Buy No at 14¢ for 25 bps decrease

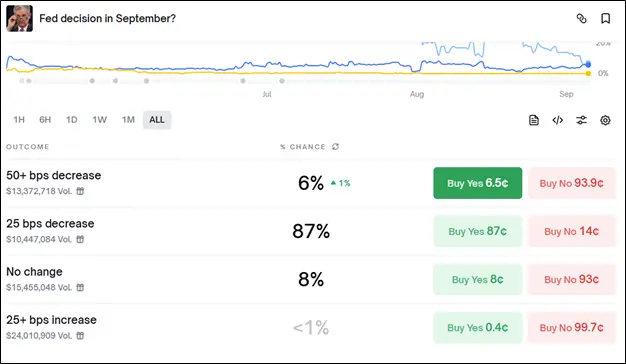[571, 231]
